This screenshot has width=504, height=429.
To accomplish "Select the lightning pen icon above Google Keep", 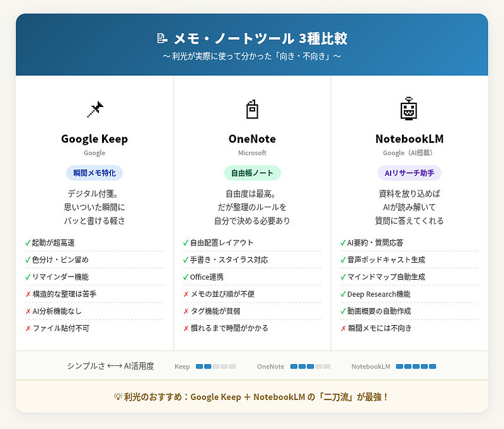I will tap(94, 108).
